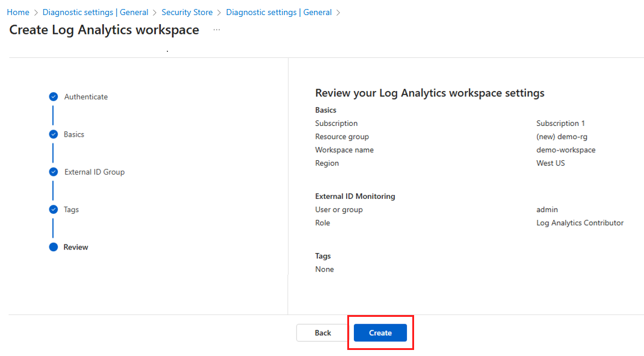The image size is (644, 356).
Task: Click the Tags step checkmark icon
Action: [54, 209]
